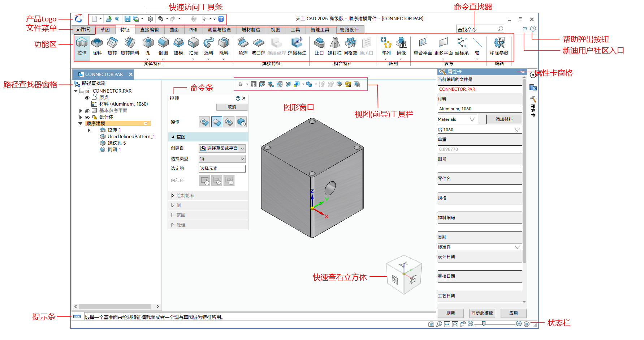The width and height of the screenshot is (644, 340).
Task: Choose the 重合平面 coincident plane tool
Action: (x=423, y=46)
